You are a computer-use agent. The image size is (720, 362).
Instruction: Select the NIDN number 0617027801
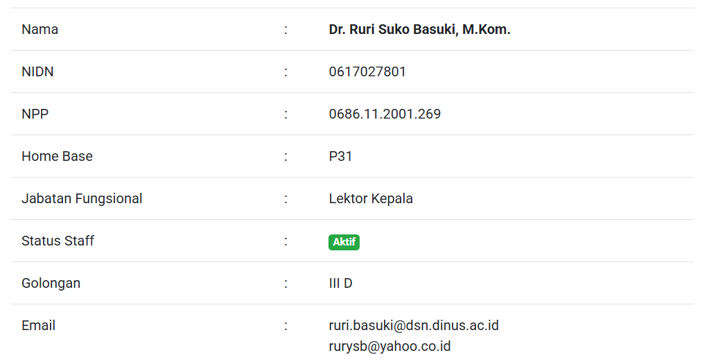point(367,72)
